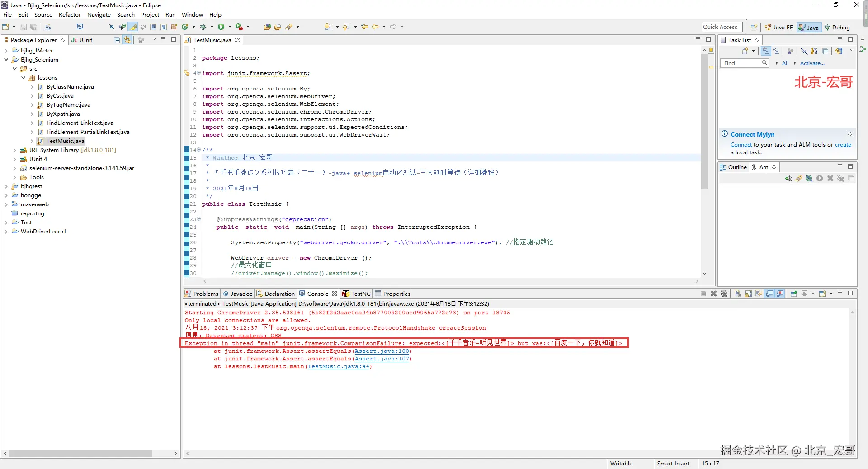This screenshot has width=868, height=469.
Task: Switch to the Problems tab
Action: pos(202,294)
